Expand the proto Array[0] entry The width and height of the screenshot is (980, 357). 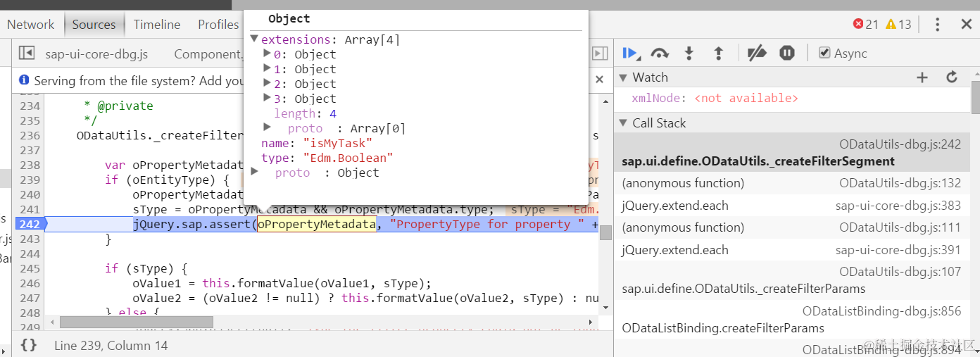267,127
